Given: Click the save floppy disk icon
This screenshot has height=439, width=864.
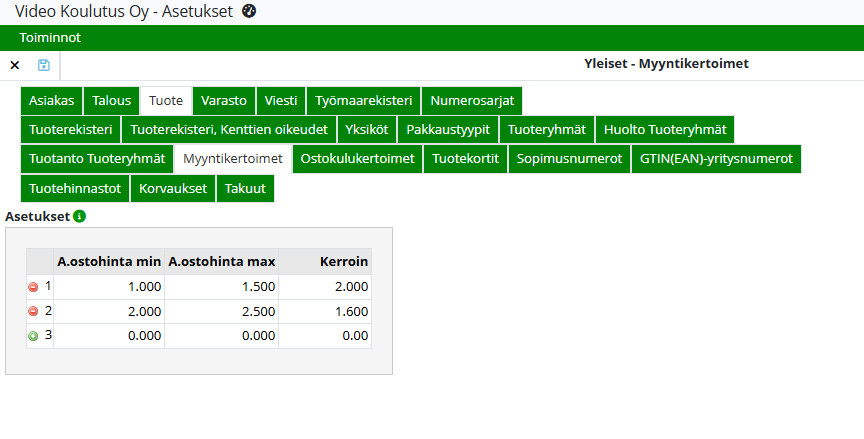Looking at the screenshot, I should pos(43,65).
